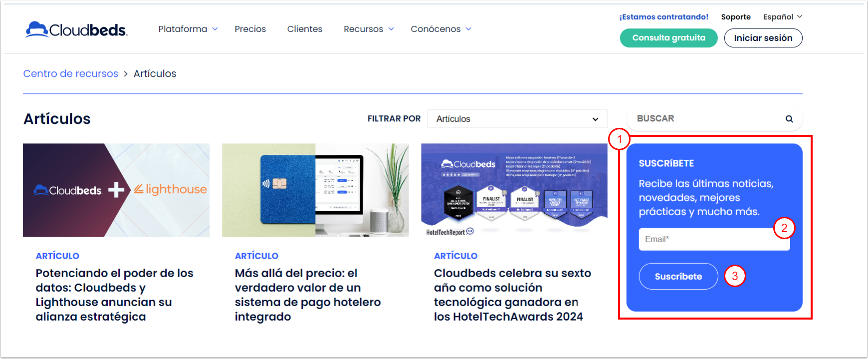Open the Español language selector
The width and height of the screenshot is (868, 359).
pos(783,16)
